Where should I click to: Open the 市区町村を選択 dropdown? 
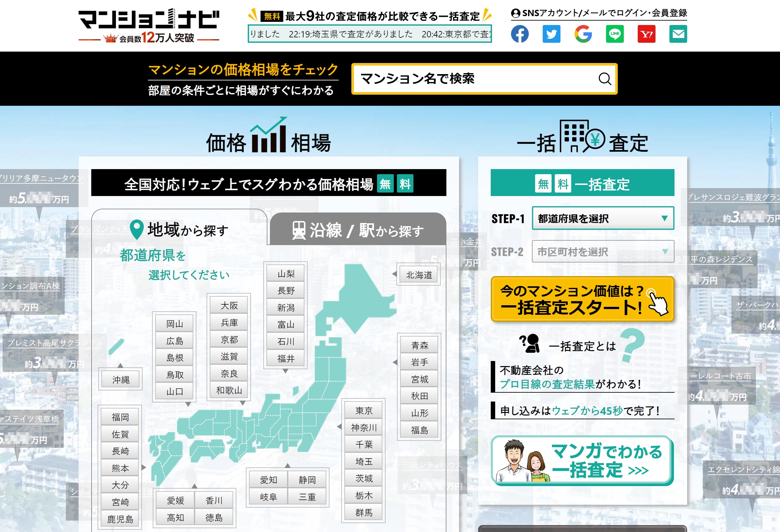(x=603, y=251)
